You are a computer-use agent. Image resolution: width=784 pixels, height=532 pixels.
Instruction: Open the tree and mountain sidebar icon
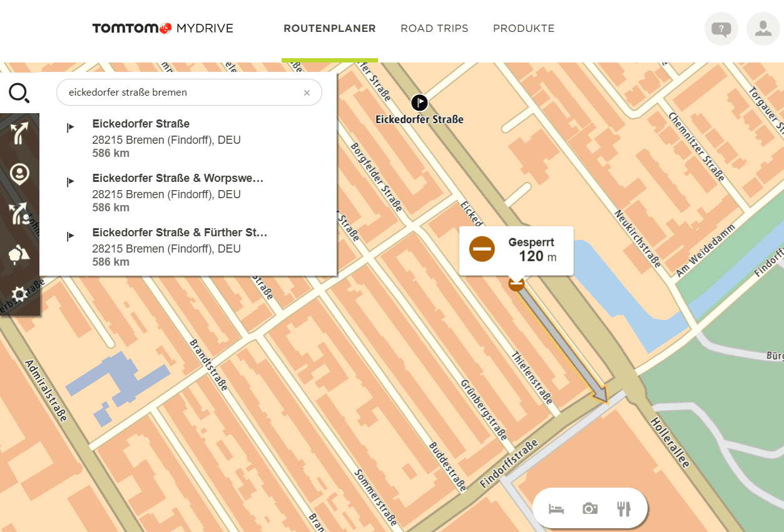19,254
